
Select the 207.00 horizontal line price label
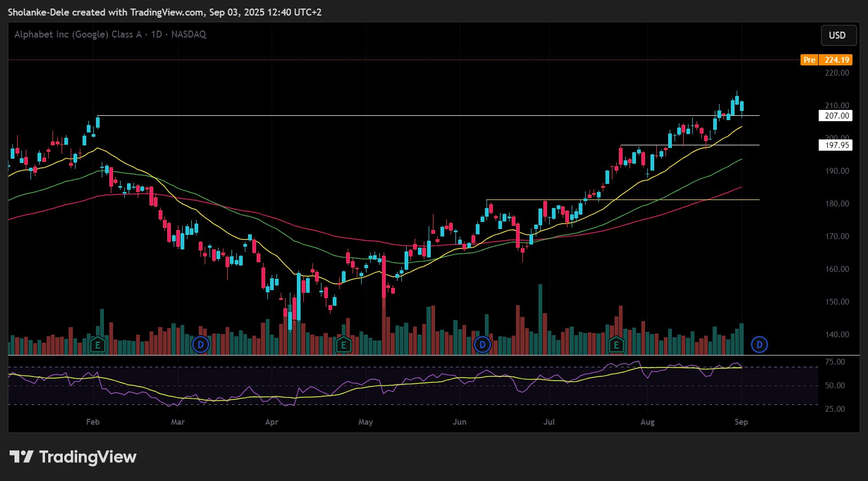click(x=835, y=115)
